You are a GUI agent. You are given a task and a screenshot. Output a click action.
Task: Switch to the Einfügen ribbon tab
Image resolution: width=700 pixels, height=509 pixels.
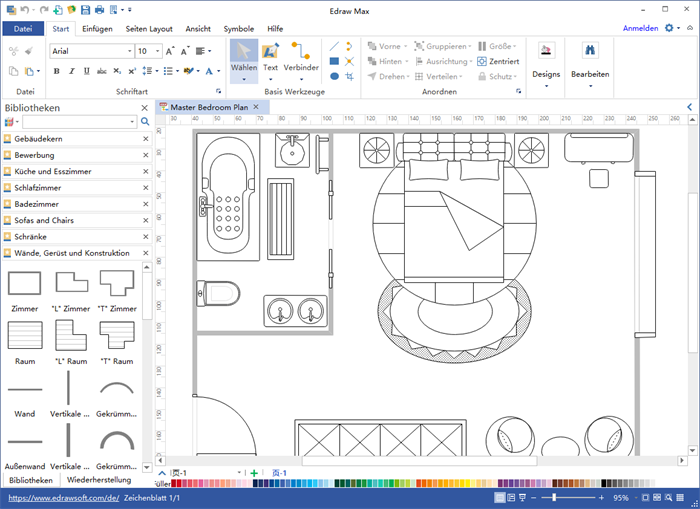coord(97,29)
